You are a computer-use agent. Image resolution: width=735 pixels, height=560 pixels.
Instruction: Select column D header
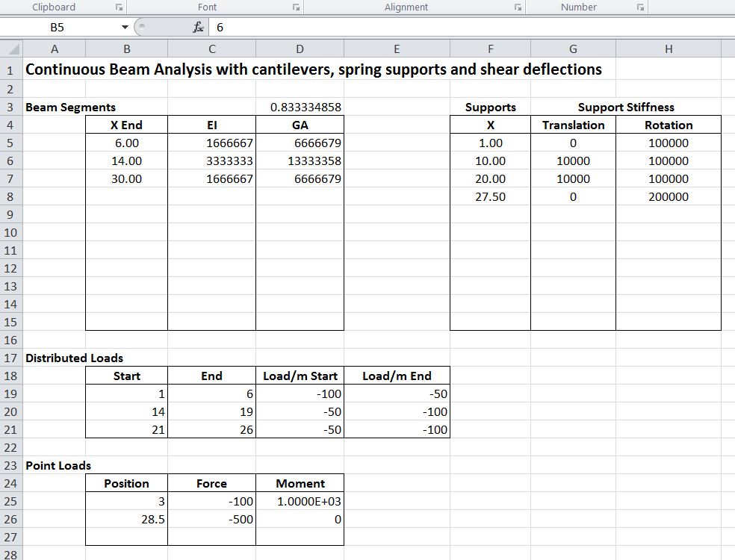pos(300,49)
